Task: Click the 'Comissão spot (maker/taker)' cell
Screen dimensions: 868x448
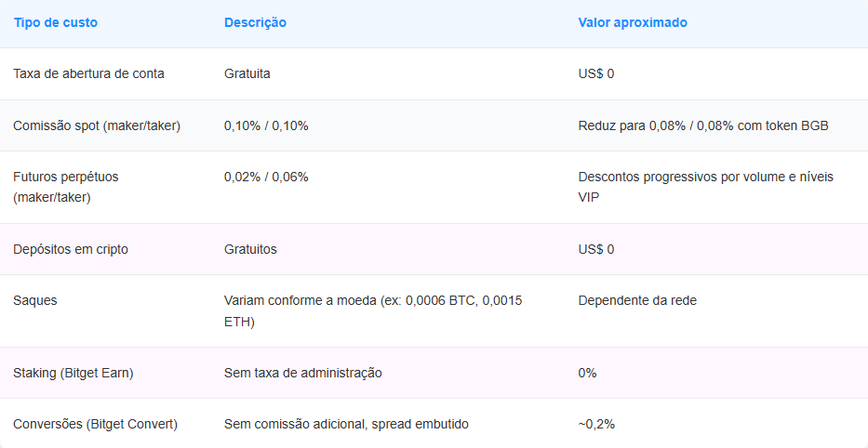Action: pos(97,125)
